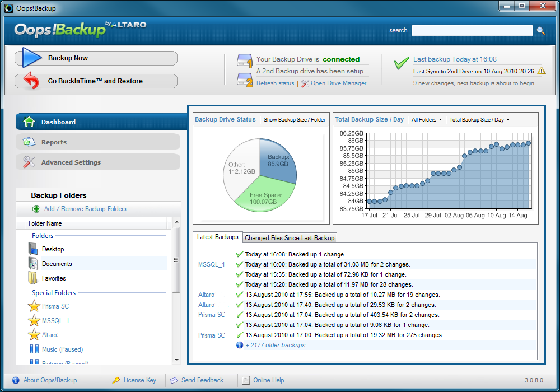
Task: Click the blue play arrow Backup Now icon
Action: [32, 58]
